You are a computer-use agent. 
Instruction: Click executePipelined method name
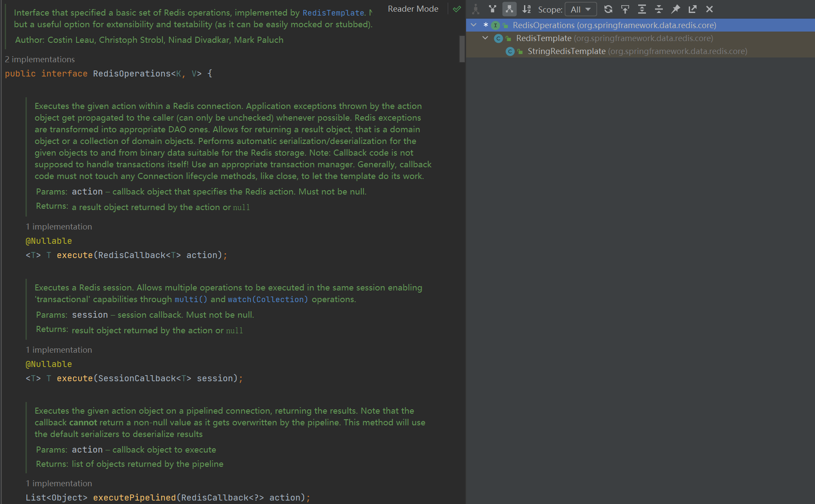134,498
